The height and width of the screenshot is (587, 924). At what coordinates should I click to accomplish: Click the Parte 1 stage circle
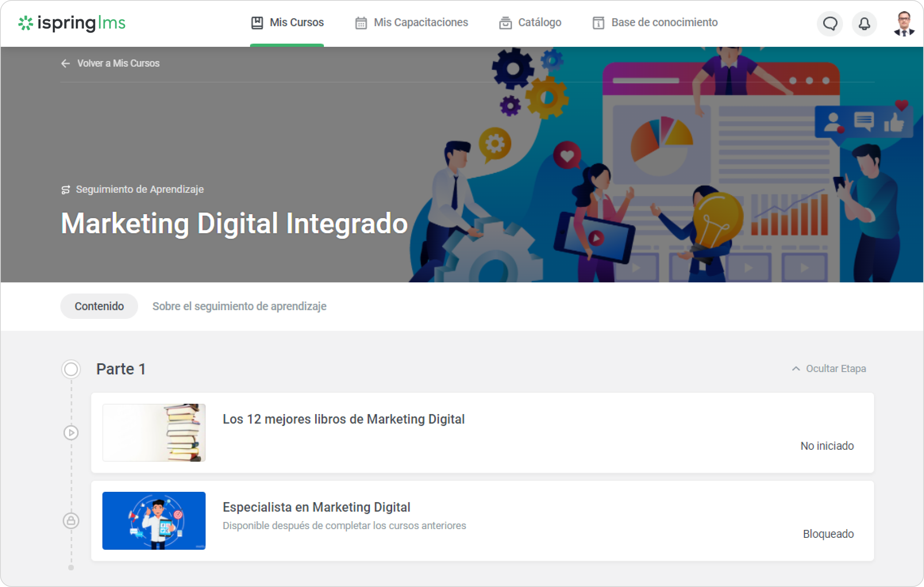71,369
